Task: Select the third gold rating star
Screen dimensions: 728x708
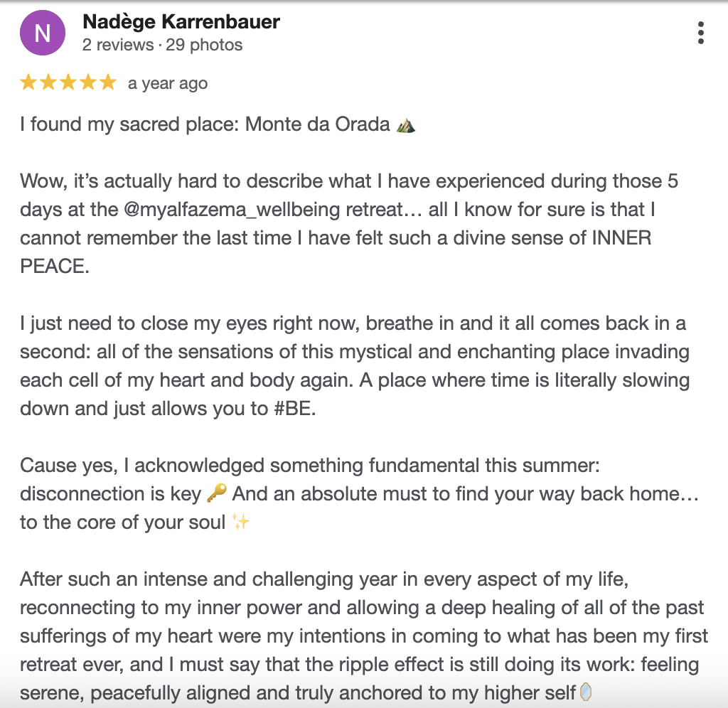Action: [x=68, y=83]
